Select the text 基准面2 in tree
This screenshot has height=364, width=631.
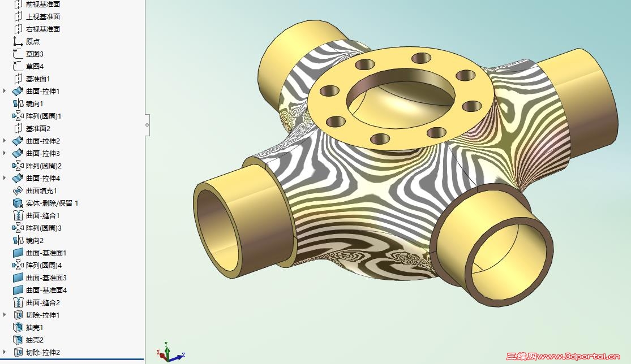38,128
